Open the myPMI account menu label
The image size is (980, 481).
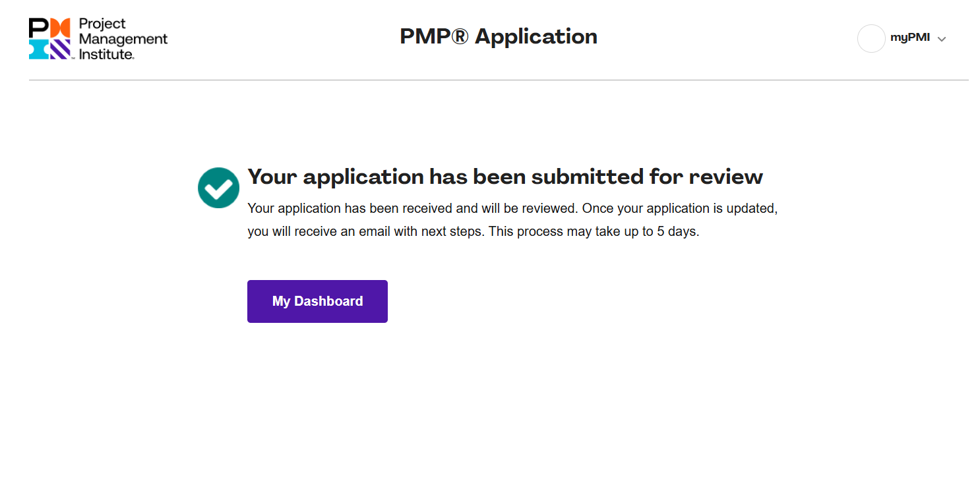[x=909, y=38]
